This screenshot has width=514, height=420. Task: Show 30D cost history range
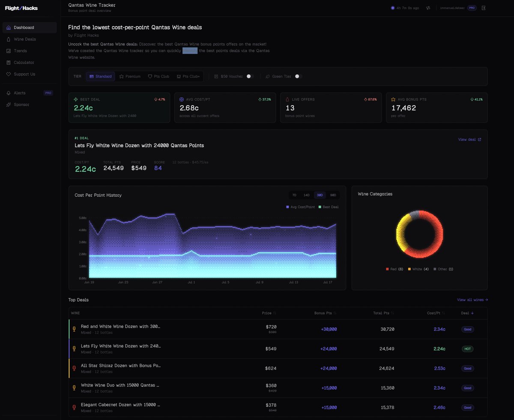(x=320, y=195)
